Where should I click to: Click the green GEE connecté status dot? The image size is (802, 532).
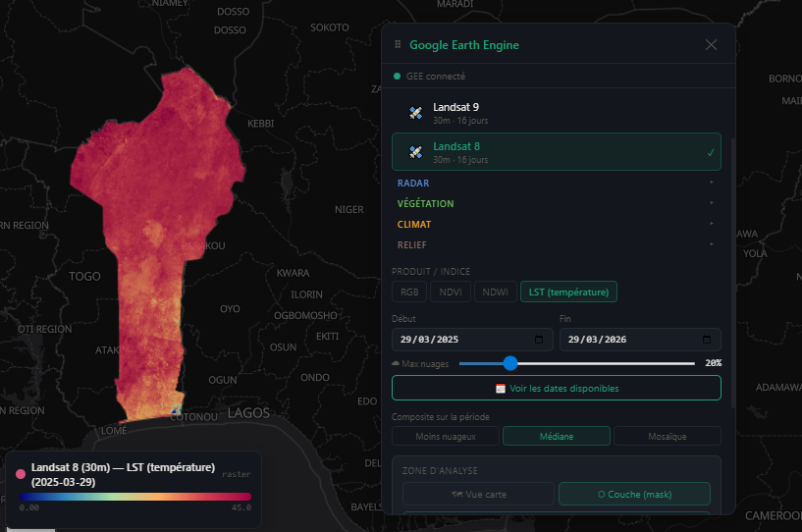tap(397, 77)
